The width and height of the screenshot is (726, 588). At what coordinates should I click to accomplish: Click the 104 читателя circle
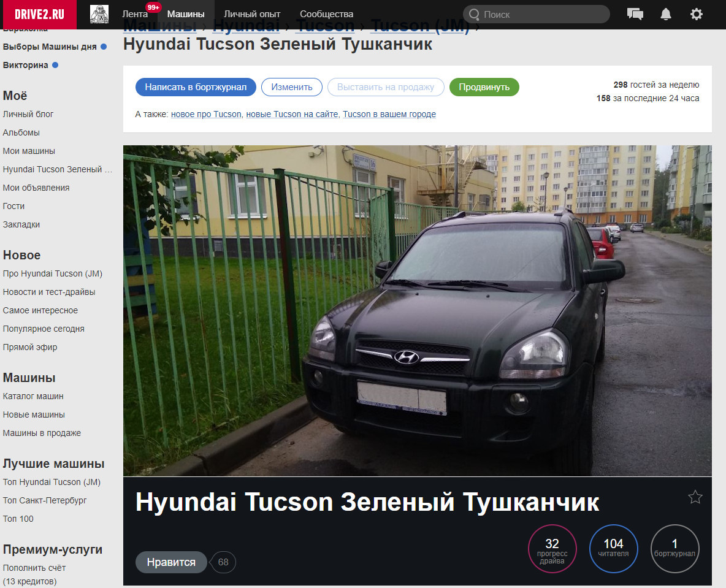tap(614, 549)
